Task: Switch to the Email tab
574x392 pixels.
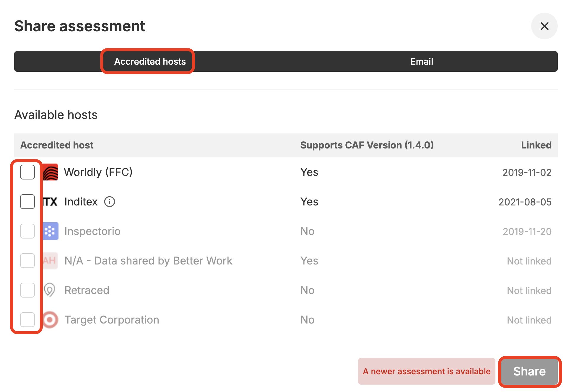Action: [422, 61]
